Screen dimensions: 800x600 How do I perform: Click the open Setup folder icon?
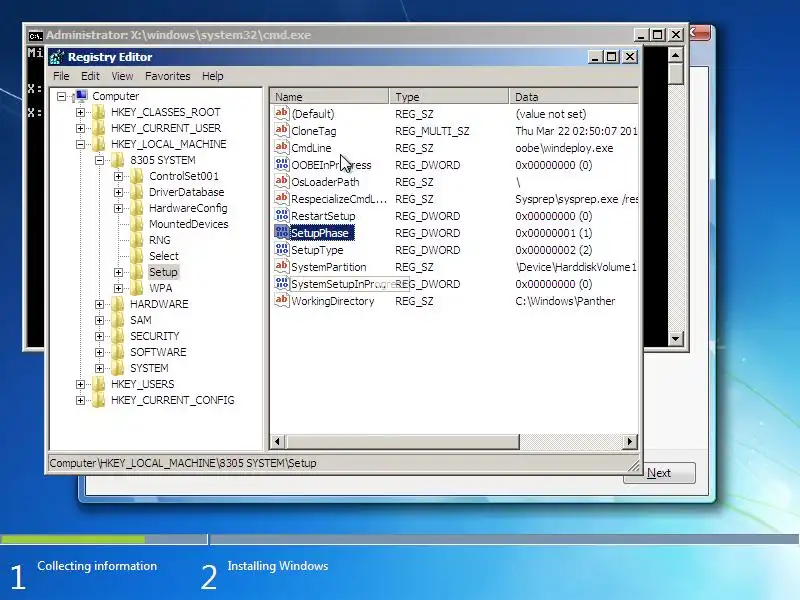tap(137, 272)
